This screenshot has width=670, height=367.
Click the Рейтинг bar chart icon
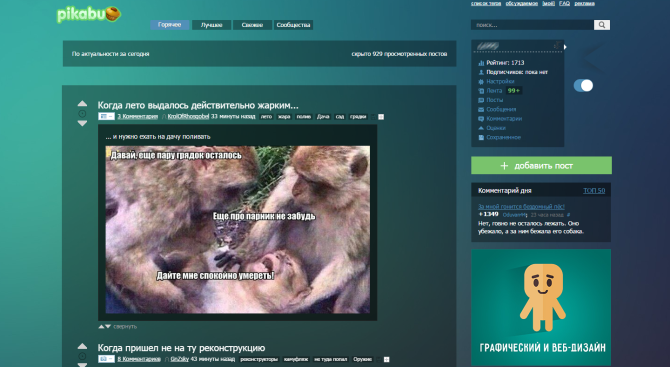[481, 63]
